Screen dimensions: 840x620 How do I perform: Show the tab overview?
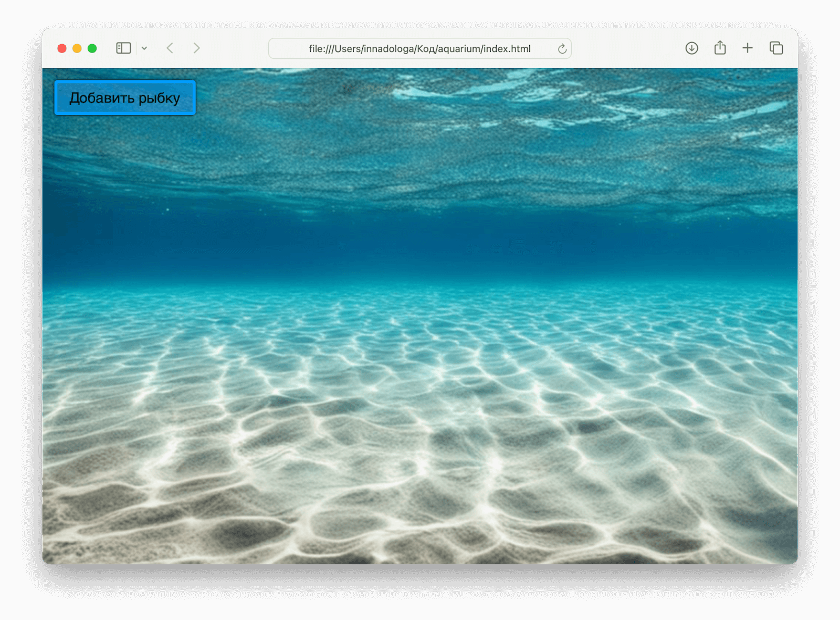point(776,48)
